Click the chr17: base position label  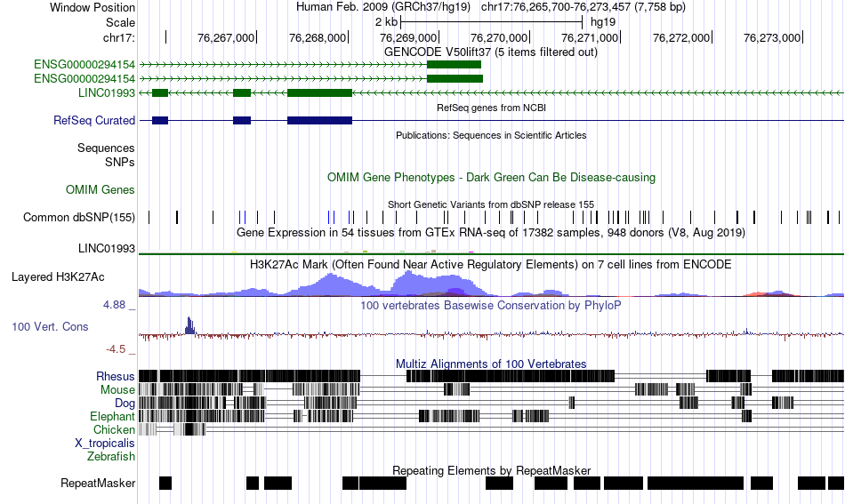[118, 37]
